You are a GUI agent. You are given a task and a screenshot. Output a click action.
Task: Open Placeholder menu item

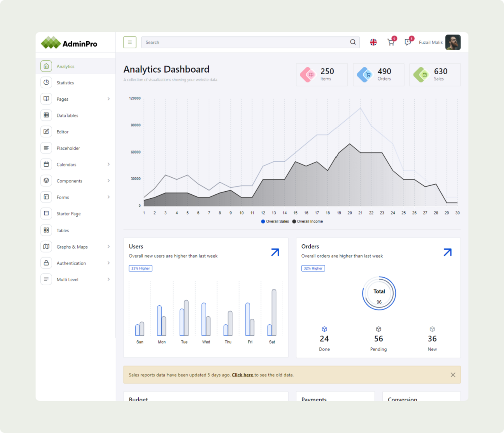(76, 148)
